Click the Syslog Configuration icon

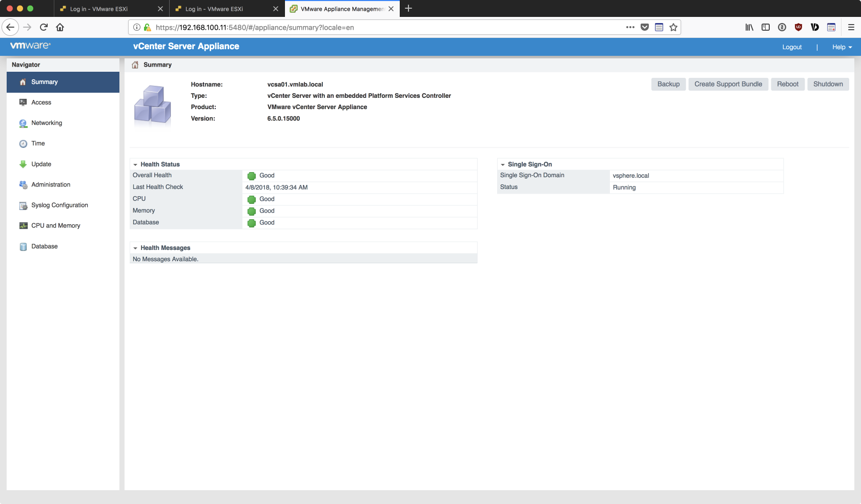tap(23, 205)
